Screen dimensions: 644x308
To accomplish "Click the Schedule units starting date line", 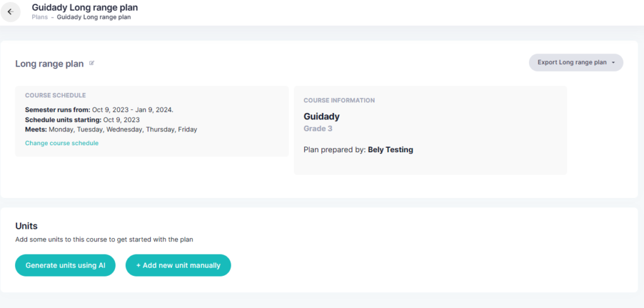I will pyautogui.click(x=82, y=120).
